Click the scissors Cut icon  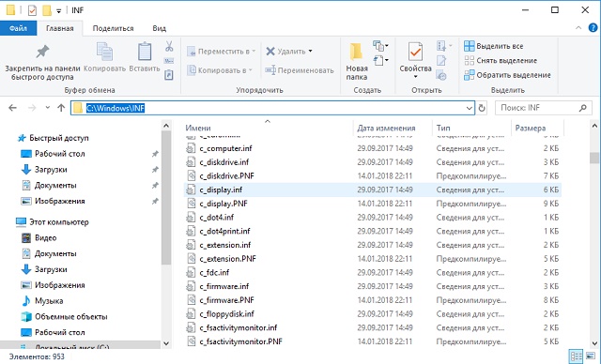click(169, 46)
